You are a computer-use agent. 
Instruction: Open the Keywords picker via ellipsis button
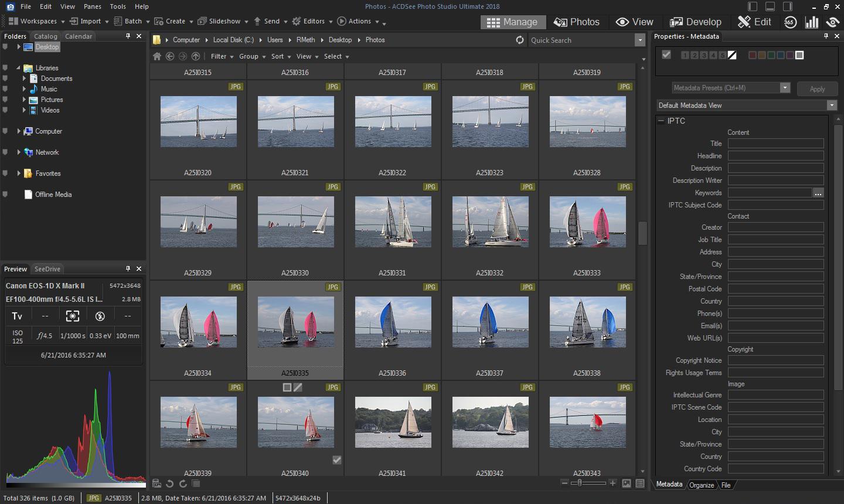click(818, 192)
